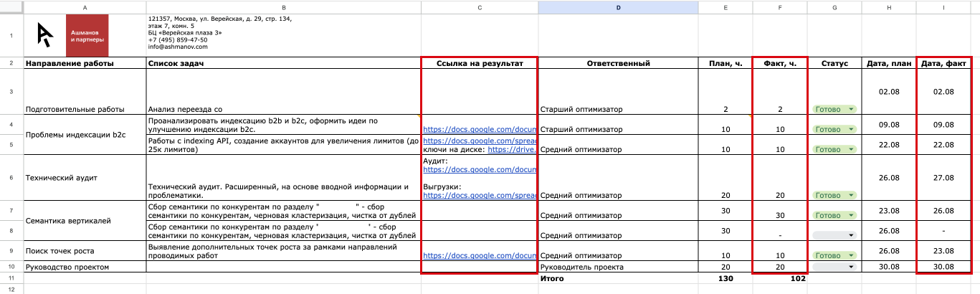Select the 'Итого' cell

click(618, 278)
